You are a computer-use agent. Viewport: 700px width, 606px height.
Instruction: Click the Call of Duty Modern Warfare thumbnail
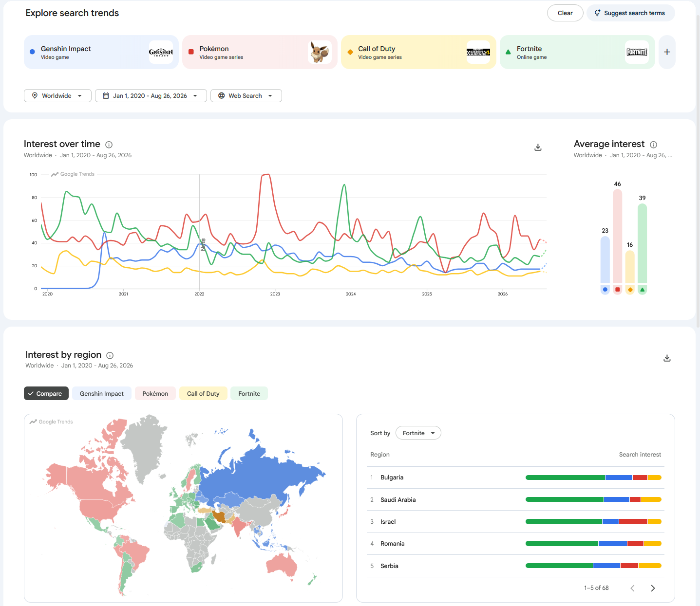(478, 52)
